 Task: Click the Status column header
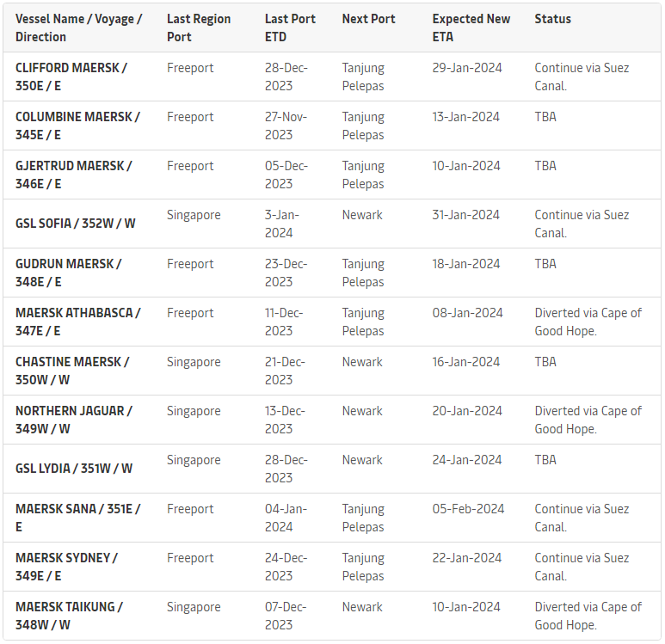tap(552, 19)
